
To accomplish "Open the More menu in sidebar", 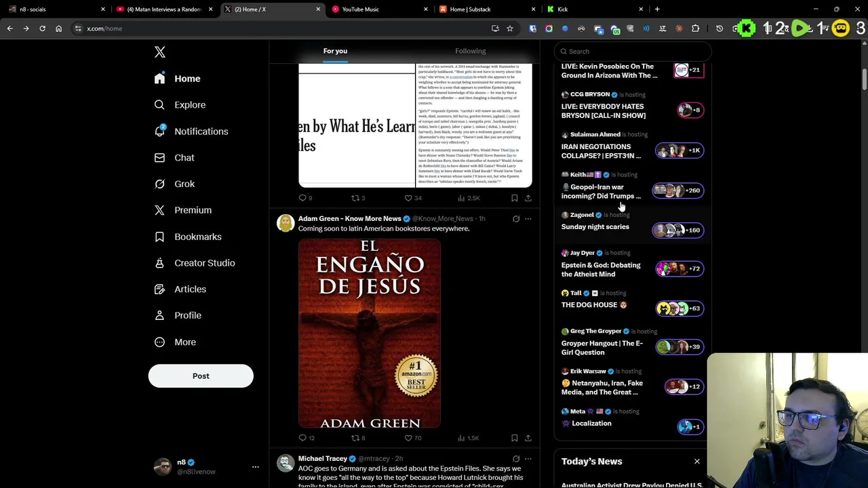I will (x=175, y=342).
